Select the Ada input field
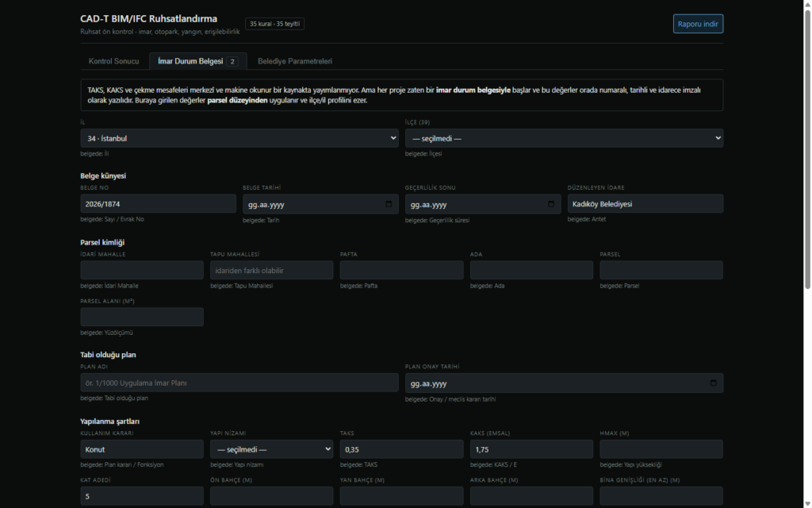 531,270
